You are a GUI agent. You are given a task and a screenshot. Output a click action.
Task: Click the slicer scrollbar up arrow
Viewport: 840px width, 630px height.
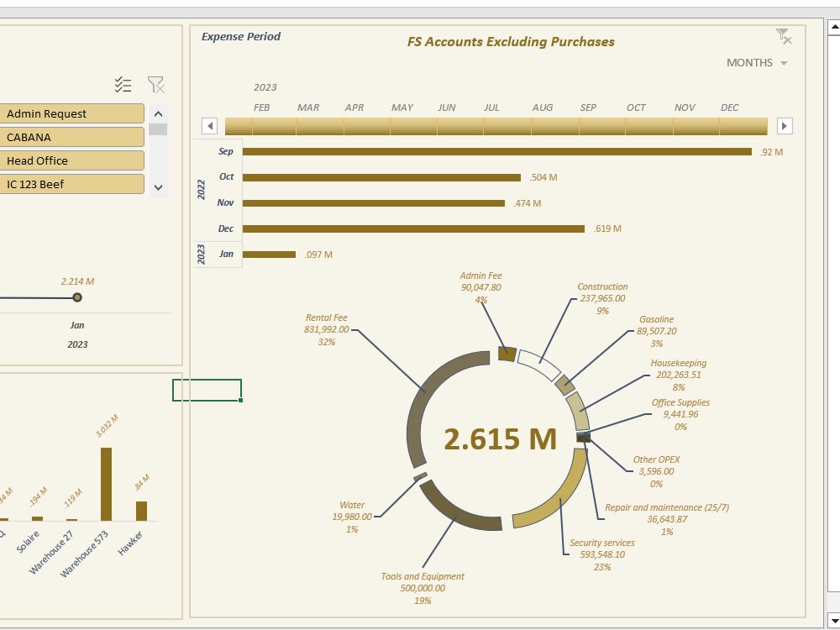click(157, 113)
